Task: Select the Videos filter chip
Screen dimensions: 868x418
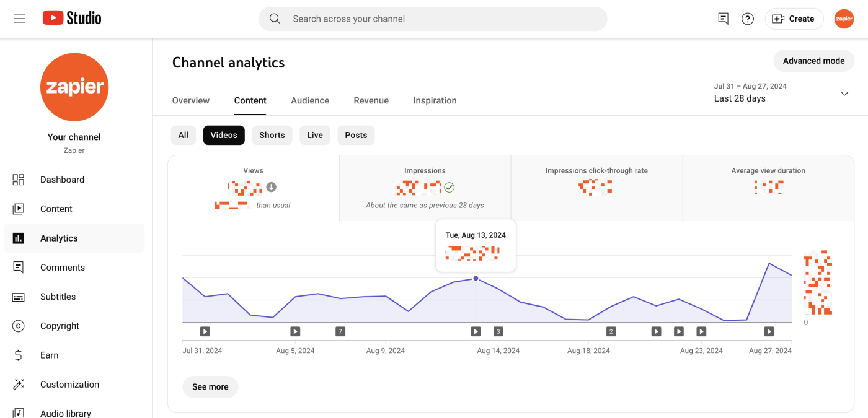Action: tap(224, 135)
